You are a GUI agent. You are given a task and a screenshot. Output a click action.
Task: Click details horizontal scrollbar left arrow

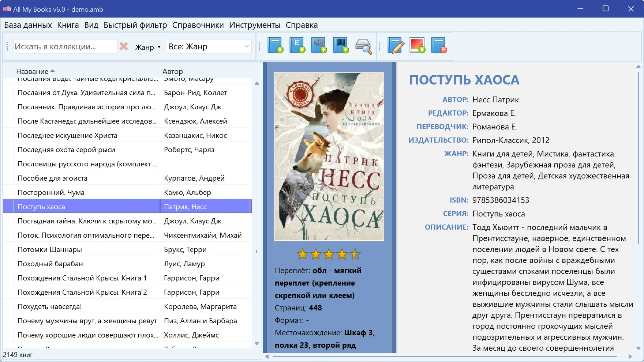pos(267,356)
